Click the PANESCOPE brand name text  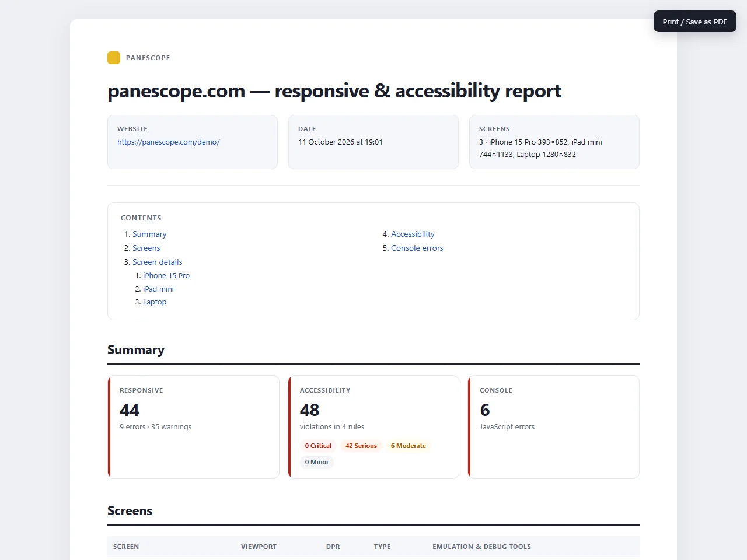148,58
